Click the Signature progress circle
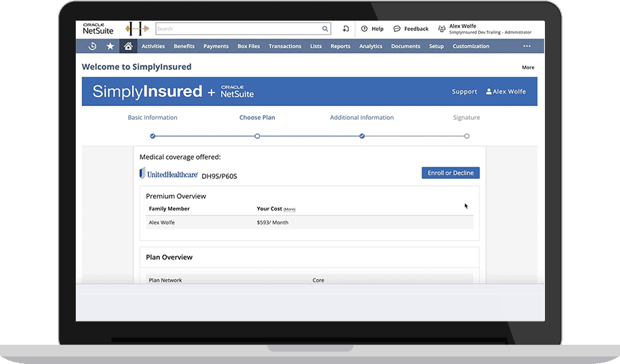The height and width of the screenshot is (364, 620). 466,136
